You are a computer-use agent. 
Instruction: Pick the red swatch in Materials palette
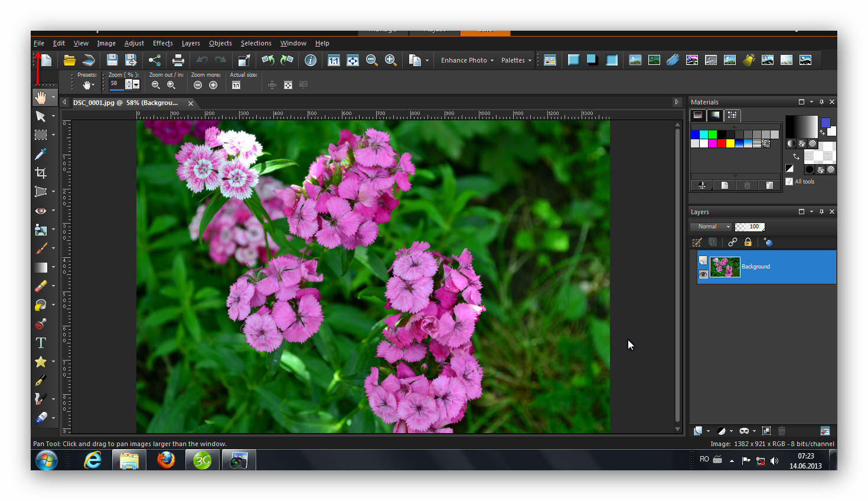722,143
